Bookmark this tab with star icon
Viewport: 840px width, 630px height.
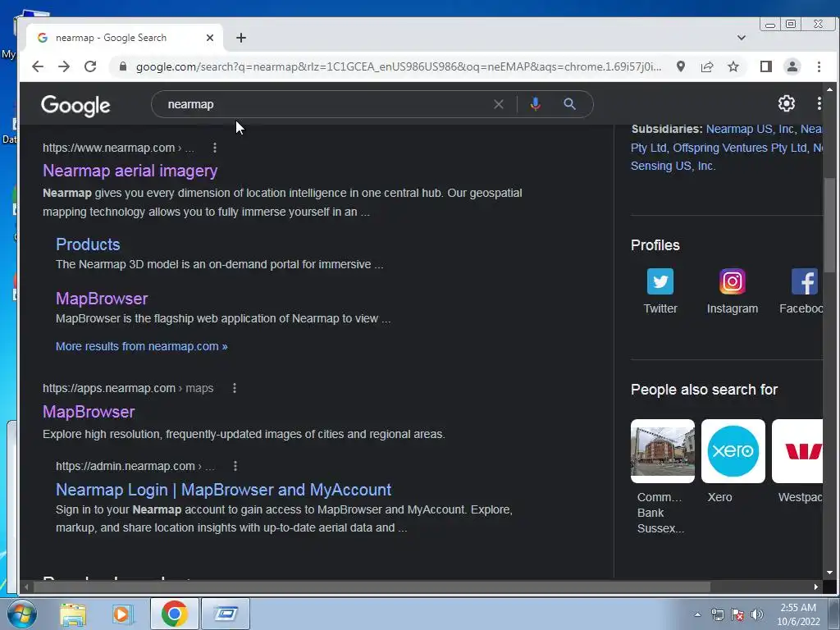[733, 66]
